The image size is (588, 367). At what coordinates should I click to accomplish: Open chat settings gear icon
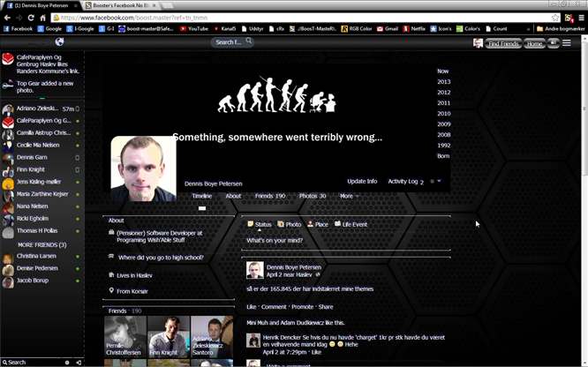click(67, 363)
